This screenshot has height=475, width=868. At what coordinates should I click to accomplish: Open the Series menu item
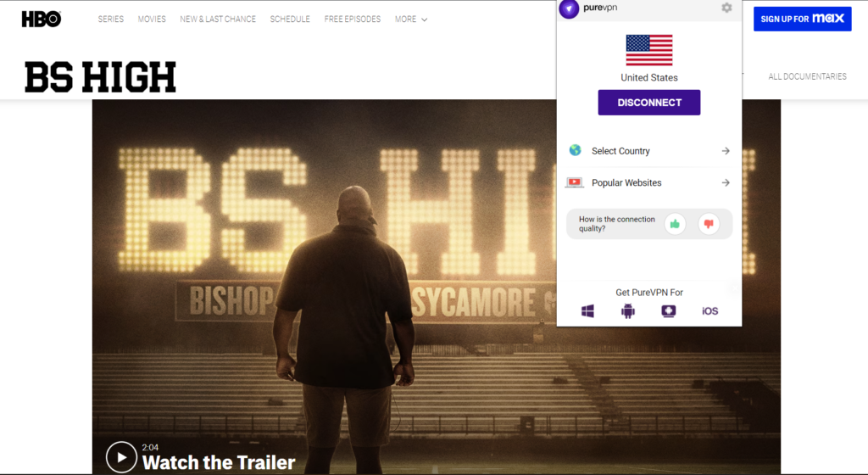(110, 19)
